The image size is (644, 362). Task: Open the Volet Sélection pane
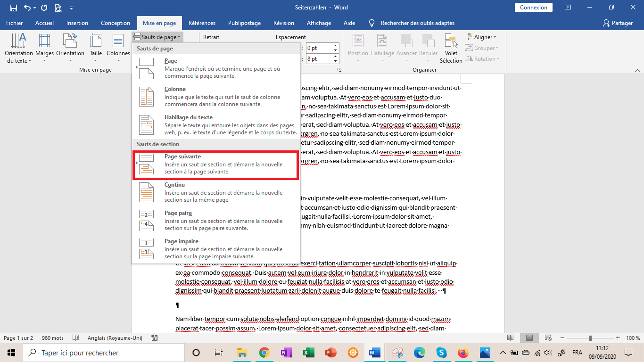(x=451, y=49)
